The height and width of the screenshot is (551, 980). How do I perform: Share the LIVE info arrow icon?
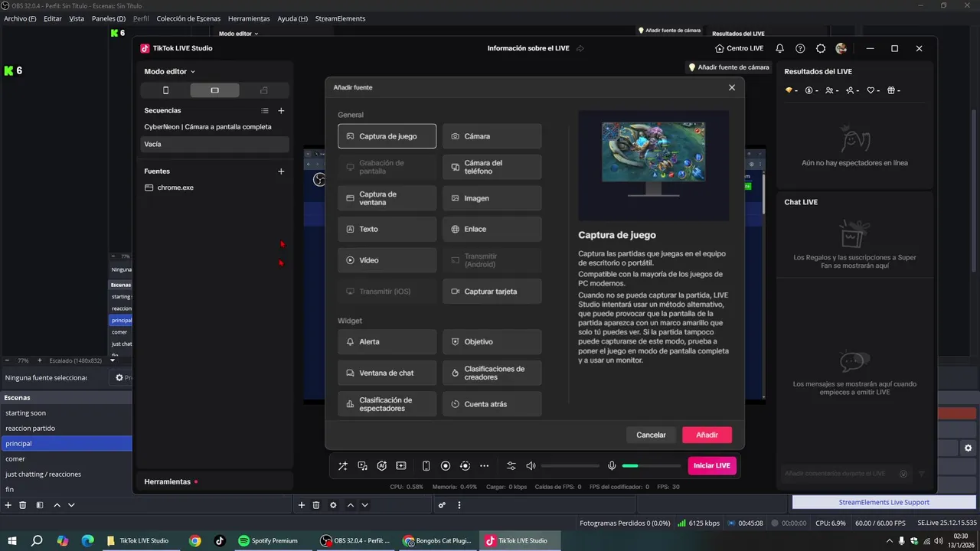580,48
